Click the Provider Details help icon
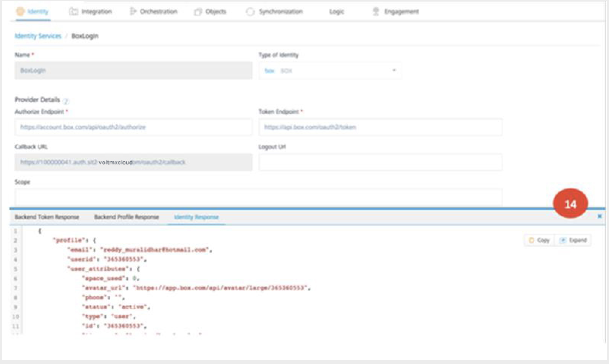 click(66, 101)
